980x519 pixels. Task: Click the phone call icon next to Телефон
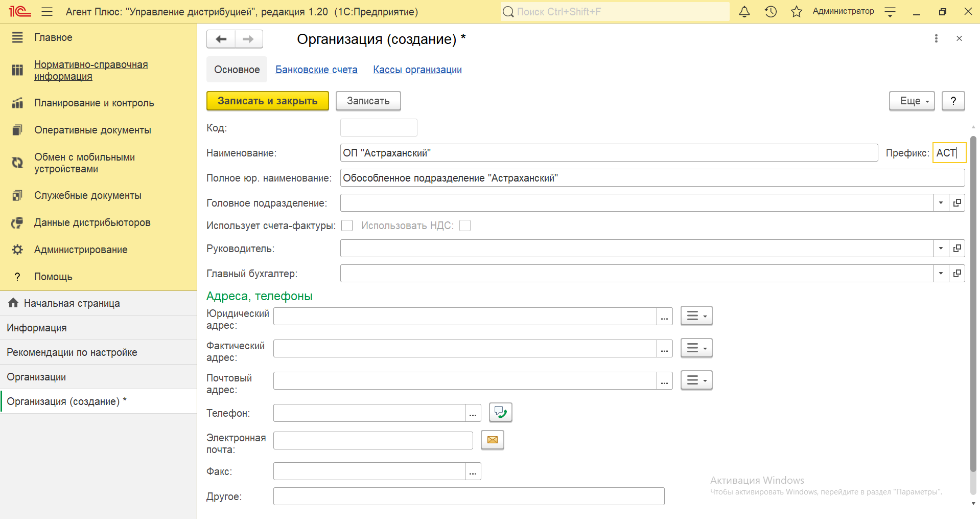pyautogui.click(x=501, y=412)
